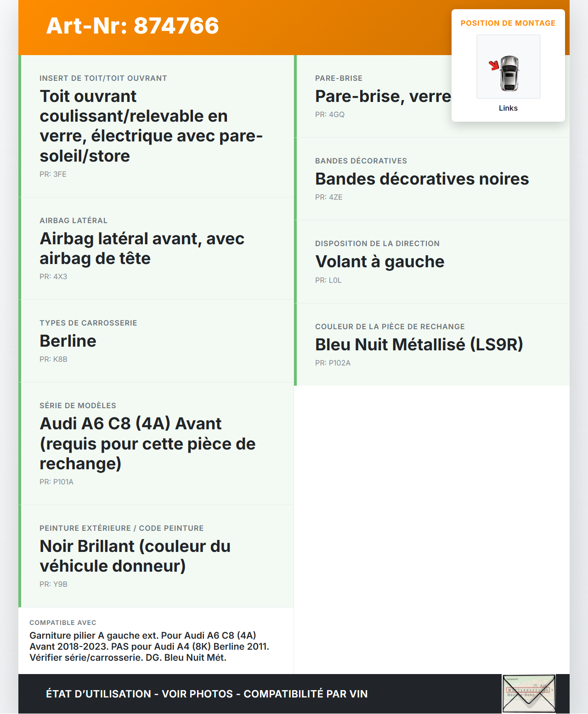588x714 pixels.
Task: Click the 'Pare-brise, verre' specification
Action: (x=383, y=96)
